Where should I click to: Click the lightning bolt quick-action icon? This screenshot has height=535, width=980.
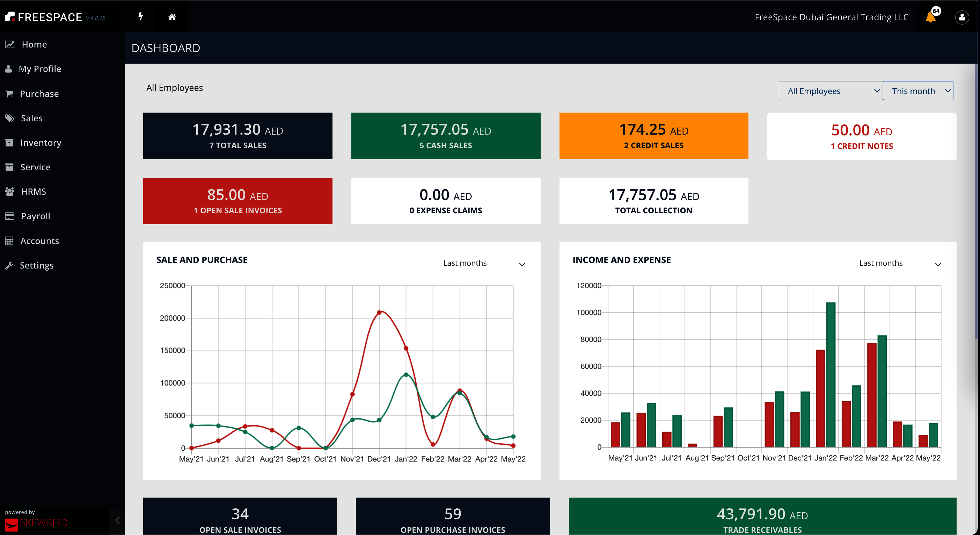(x=140, y=16)
